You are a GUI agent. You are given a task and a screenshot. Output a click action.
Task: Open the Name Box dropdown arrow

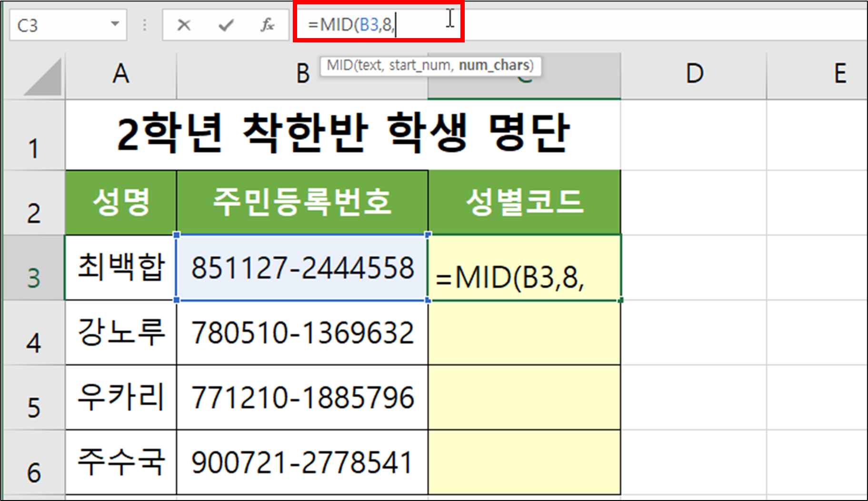coord(114,24)
